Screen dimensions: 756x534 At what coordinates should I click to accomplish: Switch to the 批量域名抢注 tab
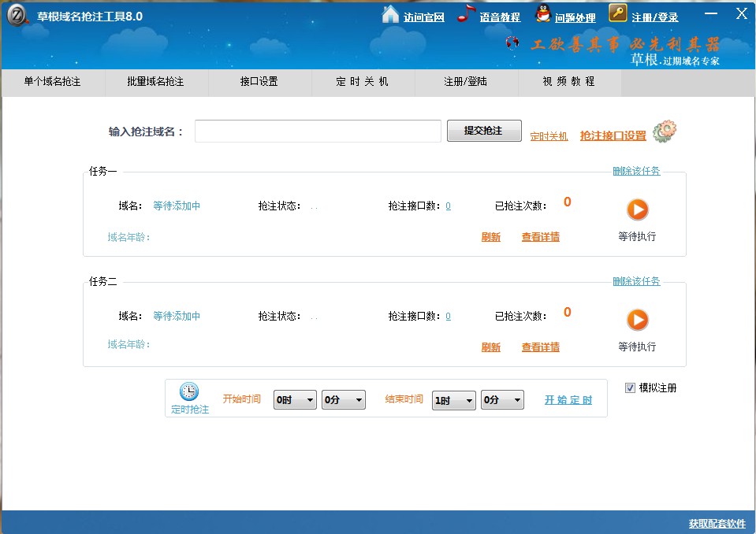point(155,82)
